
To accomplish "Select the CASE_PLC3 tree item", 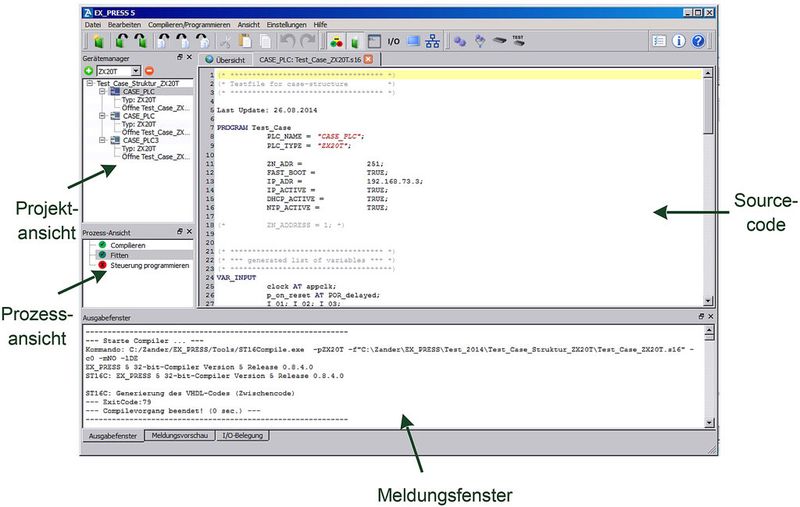I will click(x=140, y=140).
